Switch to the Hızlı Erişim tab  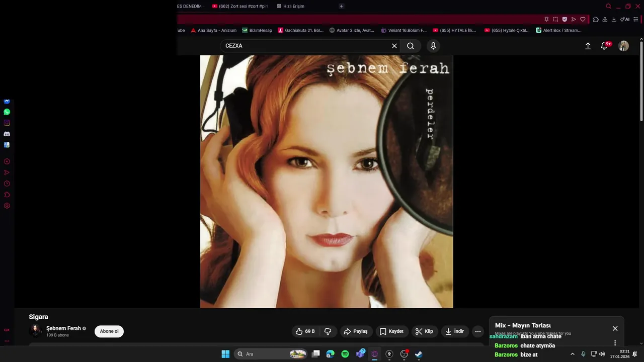coord(291,6)
